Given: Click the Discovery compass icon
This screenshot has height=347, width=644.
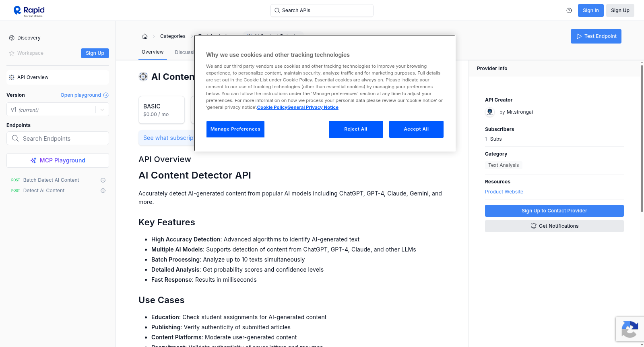Looking at the screenshot, I should 12,38.
